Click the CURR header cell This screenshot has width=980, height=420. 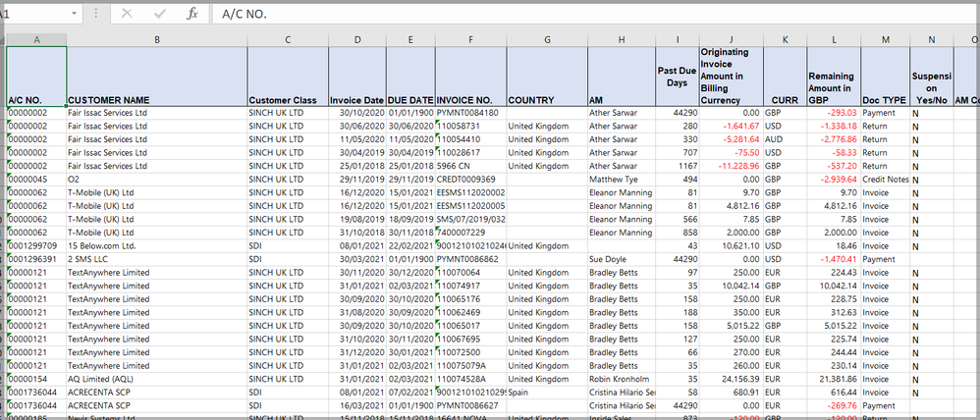point(785,77)
